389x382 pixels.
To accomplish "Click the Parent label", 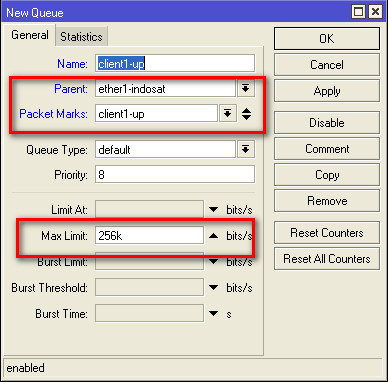I will (71, 89).
